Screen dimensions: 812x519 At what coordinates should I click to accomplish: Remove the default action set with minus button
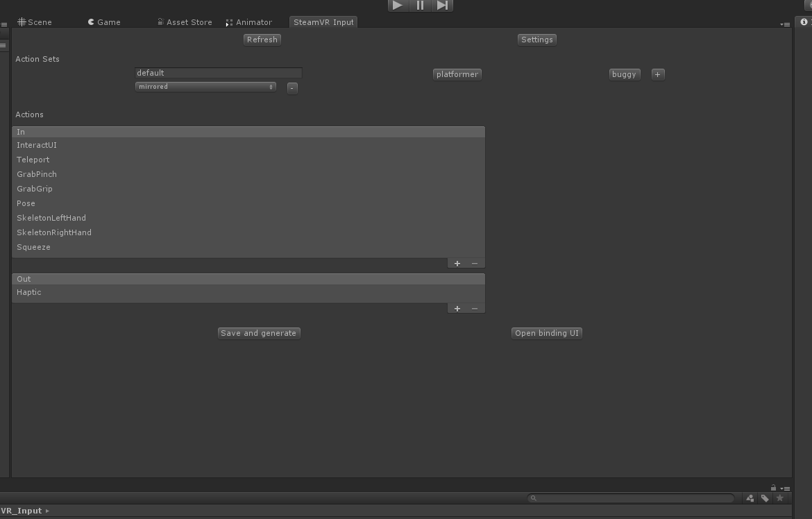(x=292, y=88)
